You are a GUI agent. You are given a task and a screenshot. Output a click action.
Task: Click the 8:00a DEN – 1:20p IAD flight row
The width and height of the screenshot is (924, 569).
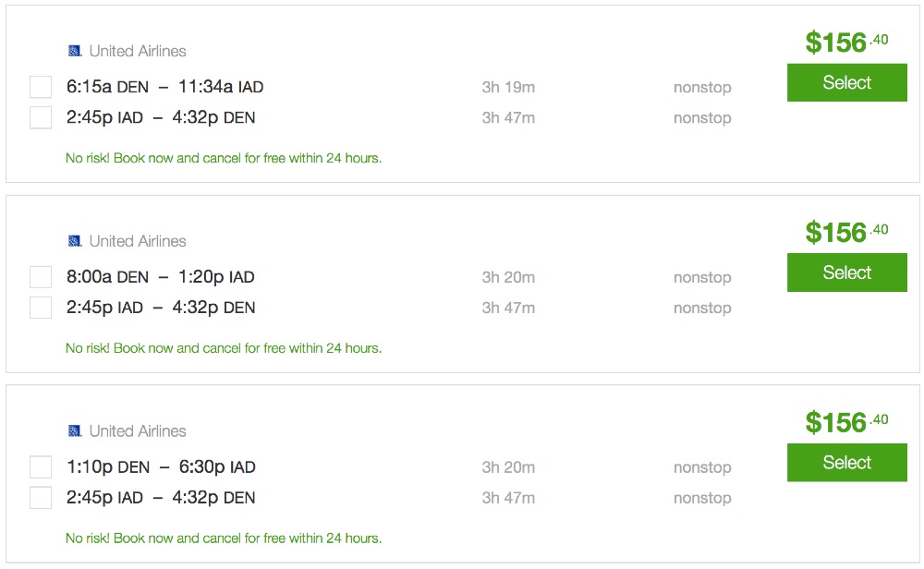point(160,277)
